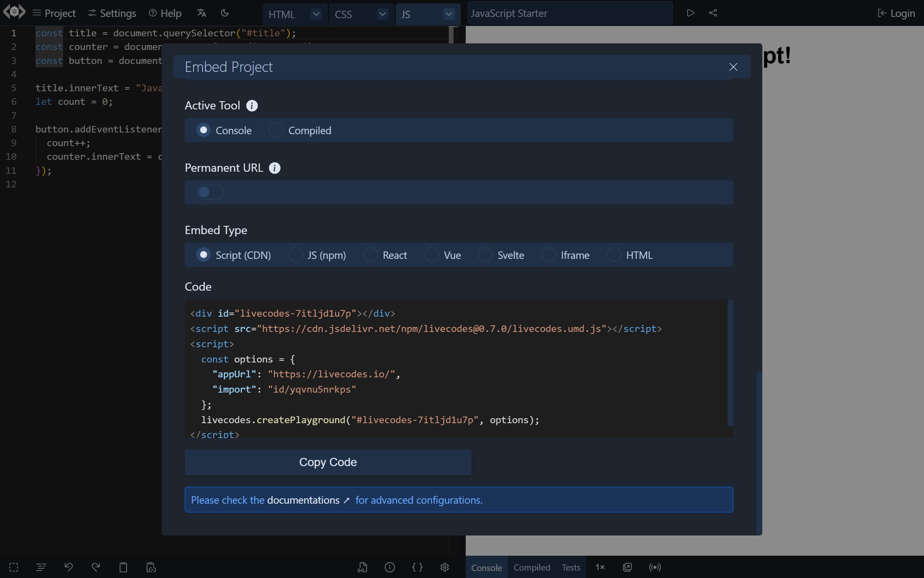Viewport: 924px width, 578px height.
Task: Open editor settings gear in bottom toolbar
Action: point(445,567)
